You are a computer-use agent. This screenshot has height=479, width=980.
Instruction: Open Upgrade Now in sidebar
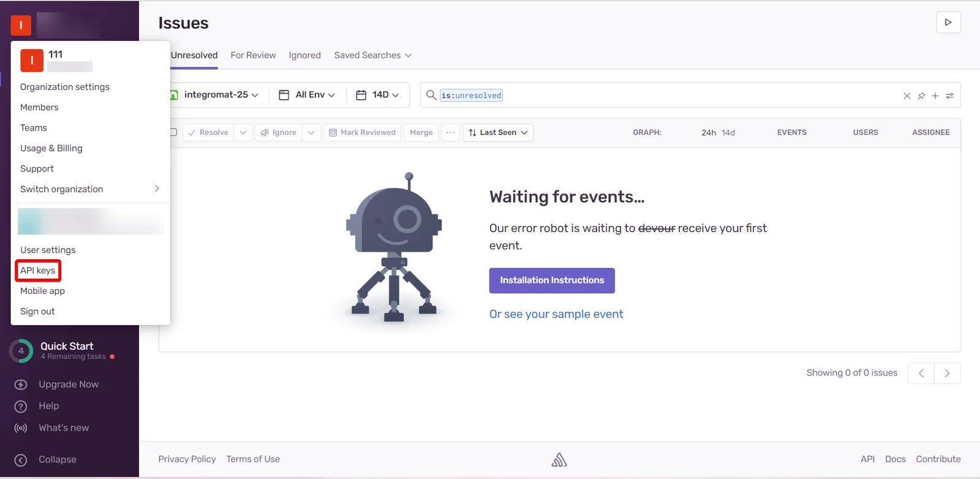click(69, 385)
